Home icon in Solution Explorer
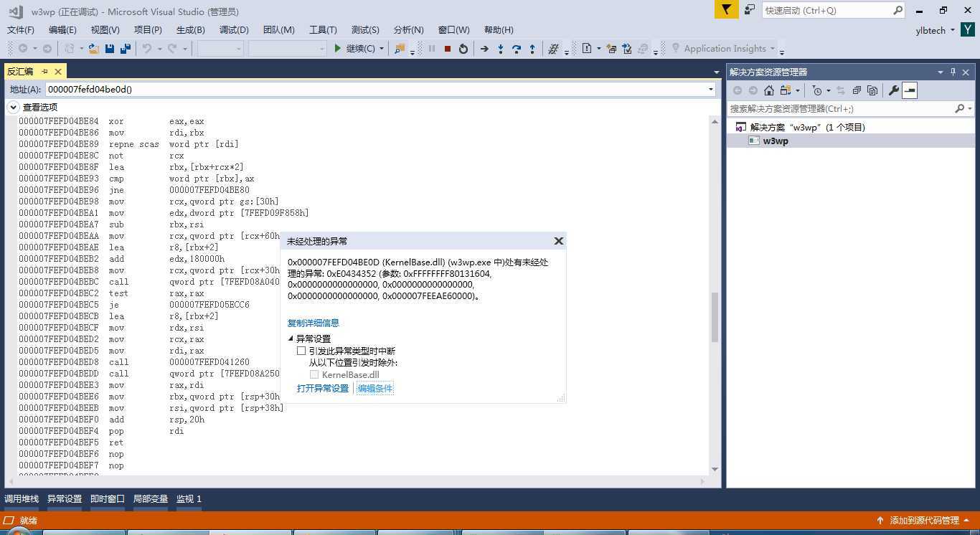 coord(769,90)
